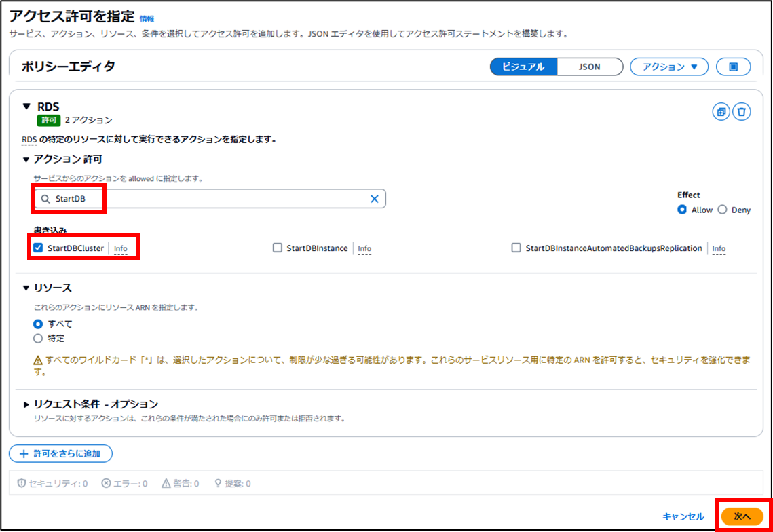
Task: Switch to the ビジュアル editor tab
Action: point(523,66)
